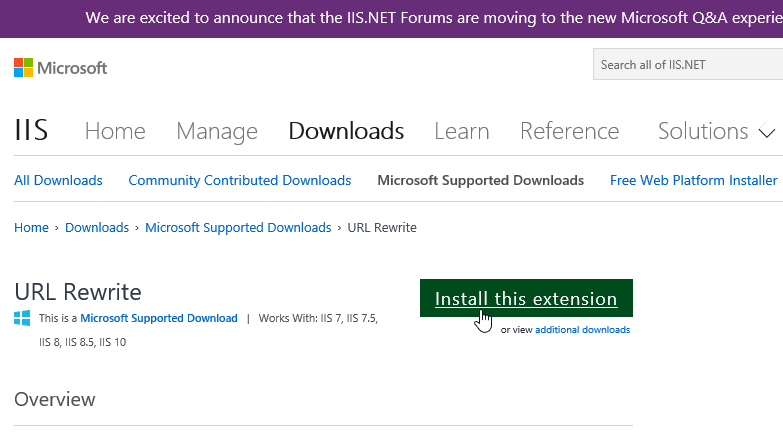Select the All Downloads sub-tab
The image size is (783, 437).
pos(58,180)
